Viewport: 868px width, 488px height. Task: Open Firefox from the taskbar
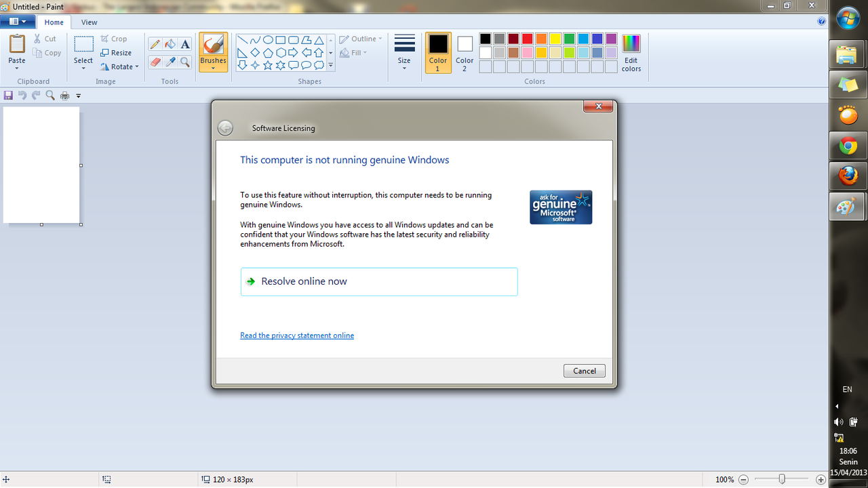[x=848, y=176]
